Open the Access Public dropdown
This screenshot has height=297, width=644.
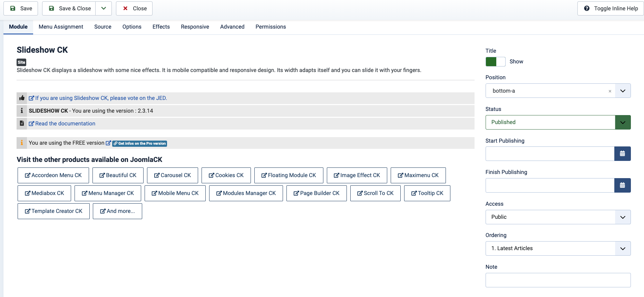pyautogui.click(x=558, y=217)
